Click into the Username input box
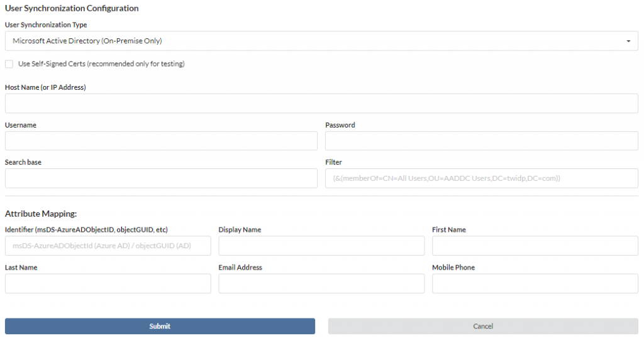The height and width of the screenshot is (338, 644). [x=161, y=141]
